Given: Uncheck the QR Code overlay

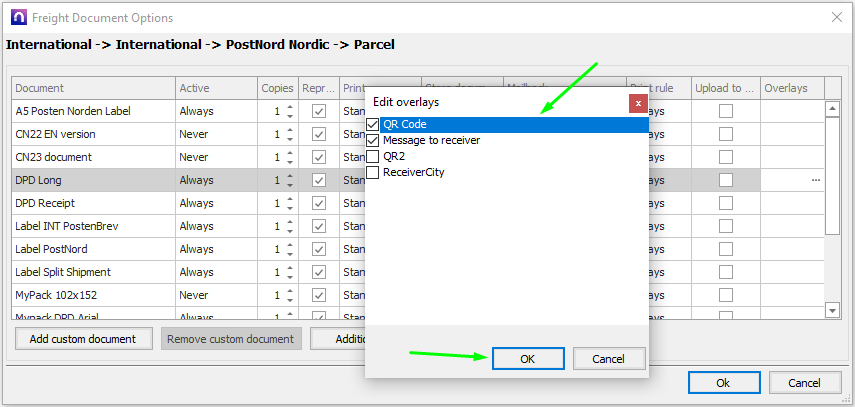Looking at the screenshot, I should [x=373, y=125].
